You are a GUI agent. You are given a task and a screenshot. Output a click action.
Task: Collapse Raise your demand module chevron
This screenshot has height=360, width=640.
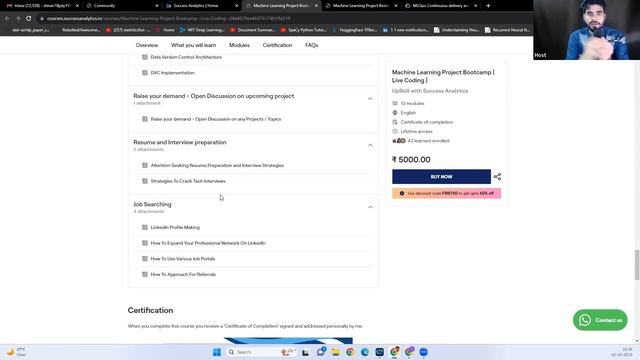(x=370, y=99)
